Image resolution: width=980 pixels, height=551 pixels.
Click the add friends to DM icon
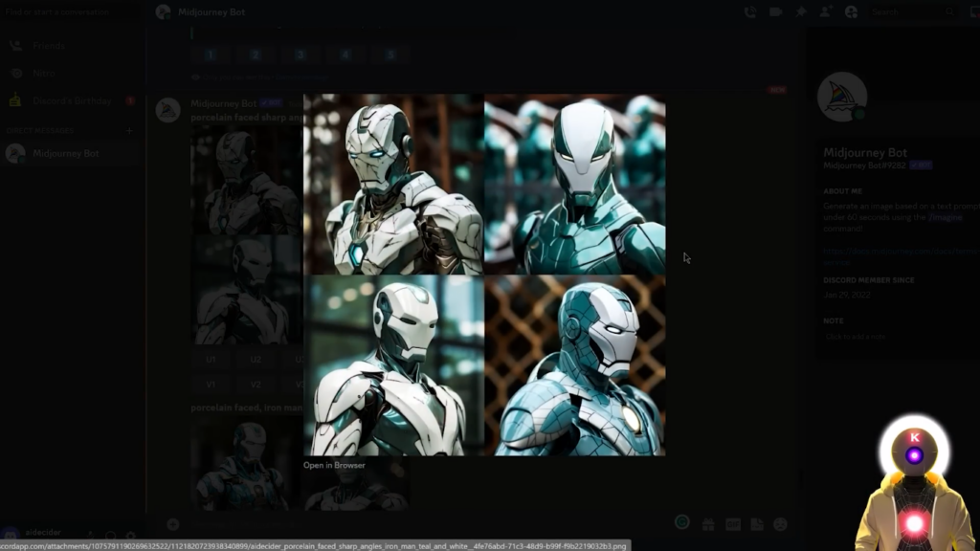(826, 11)
